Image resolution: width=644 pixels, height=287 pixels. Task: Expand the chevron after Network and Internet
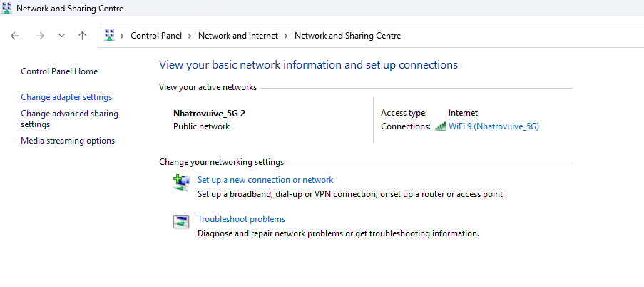[286, 36]
